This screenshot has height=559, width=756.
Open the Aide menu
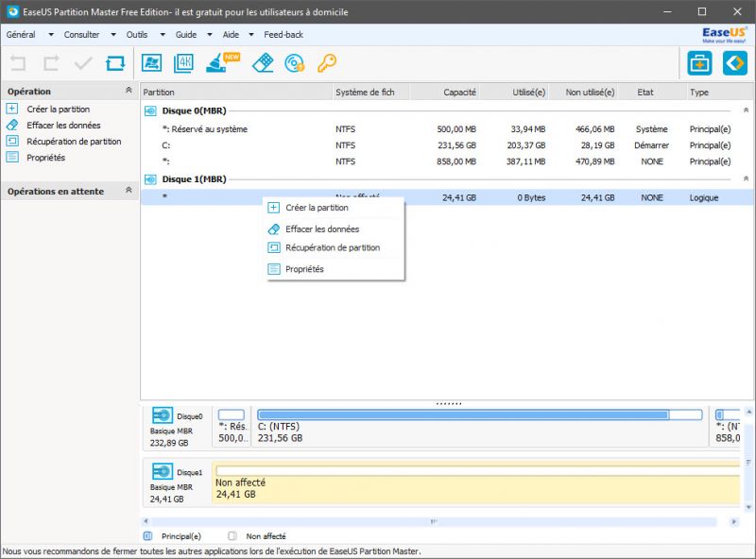pyautogui.click(x=231, y=33)
